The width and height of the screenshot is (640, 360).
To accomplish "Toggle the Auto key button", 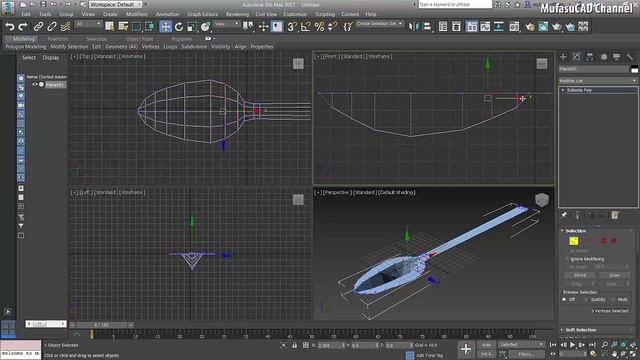I will pos(487,345).
